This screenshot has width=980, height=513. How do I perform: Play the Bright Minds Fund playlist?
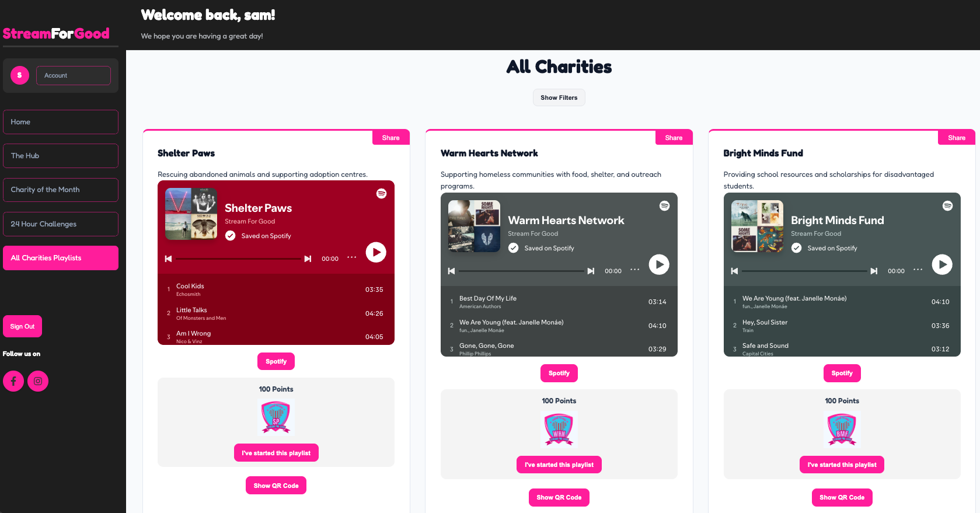942,264
